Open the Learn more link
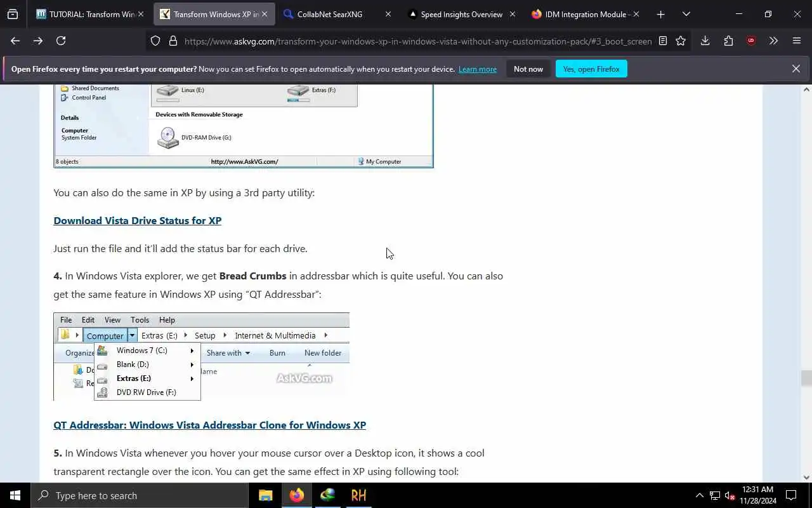 click(478, 69)
